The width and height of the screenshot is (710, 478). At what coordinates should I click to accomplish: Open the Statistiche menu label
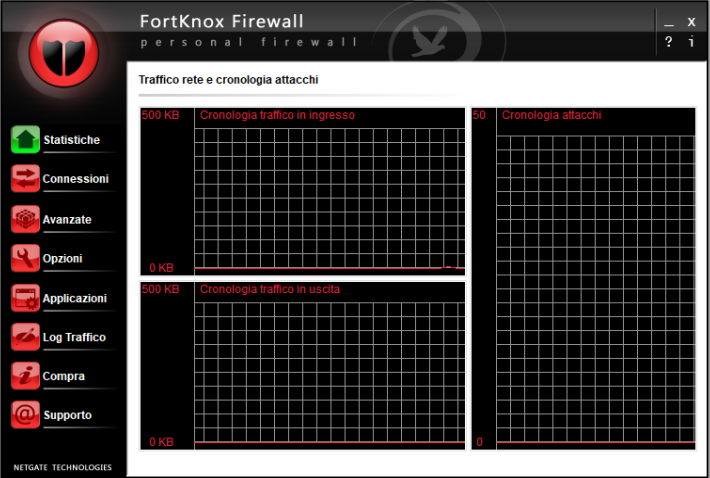(x=72, y=140)
